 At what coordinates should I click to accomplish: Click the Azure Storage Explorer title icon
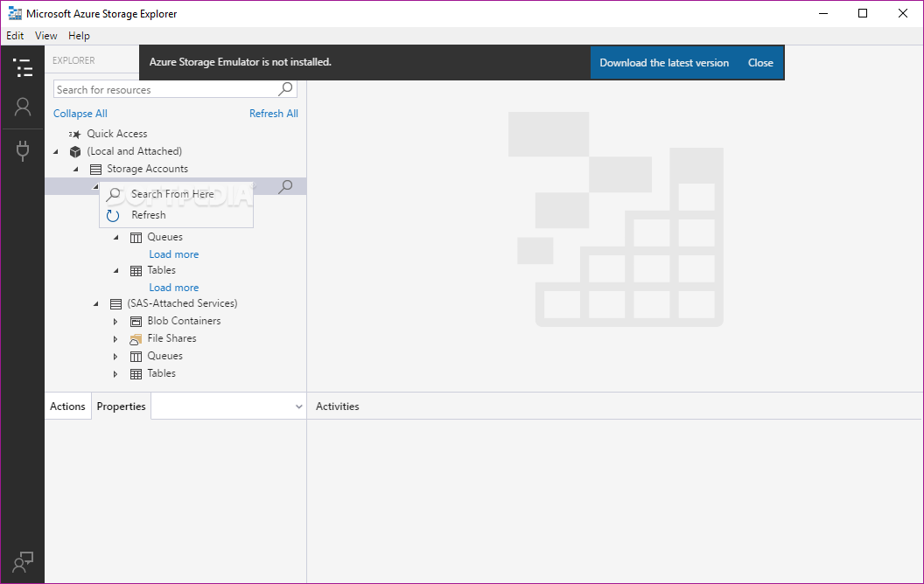click(15, 13)
